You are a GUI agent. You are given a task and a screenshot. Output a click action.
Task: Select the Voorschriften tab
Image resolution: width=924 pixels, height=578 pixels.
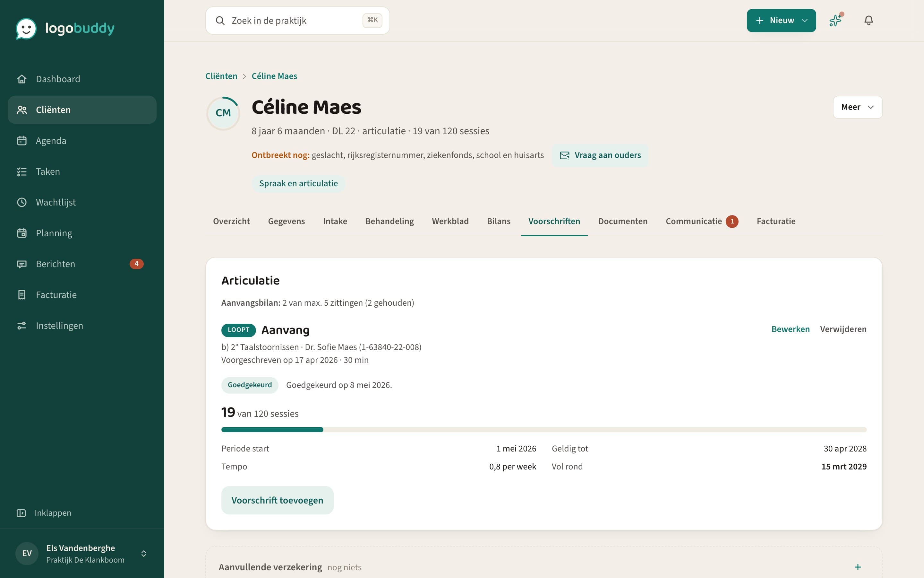coord(554,221)
